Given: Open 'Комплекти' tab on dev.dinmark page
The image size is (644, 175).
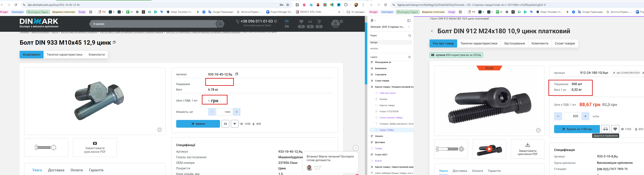Looking at the screenshot, I should [x=96, y=54].
